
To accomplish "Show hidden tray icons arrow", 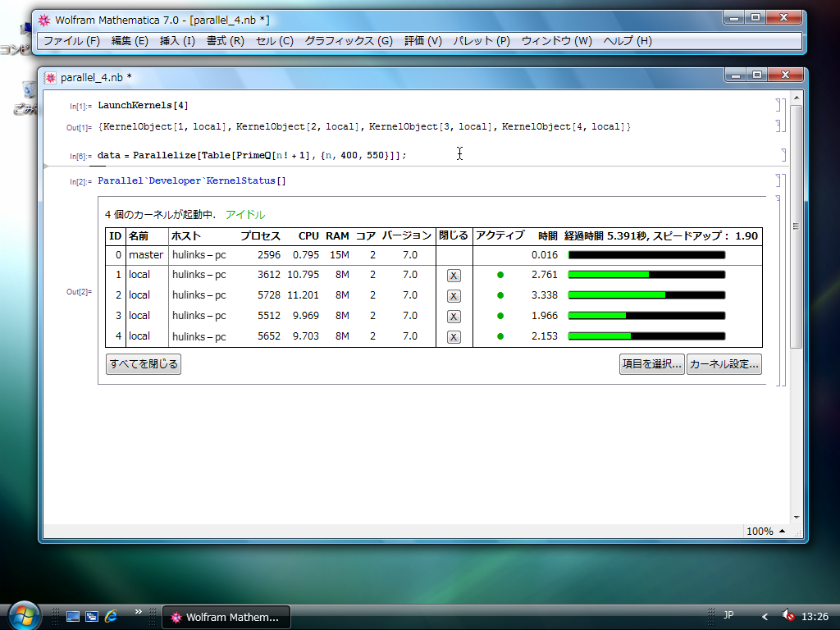I will point(765,617).
